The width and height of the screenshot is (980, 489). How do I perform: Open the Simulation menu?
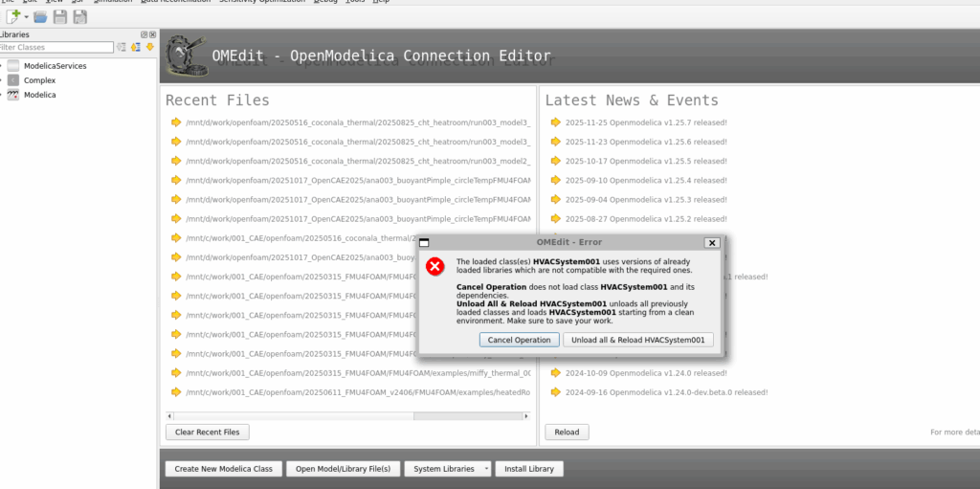(113, 2)
